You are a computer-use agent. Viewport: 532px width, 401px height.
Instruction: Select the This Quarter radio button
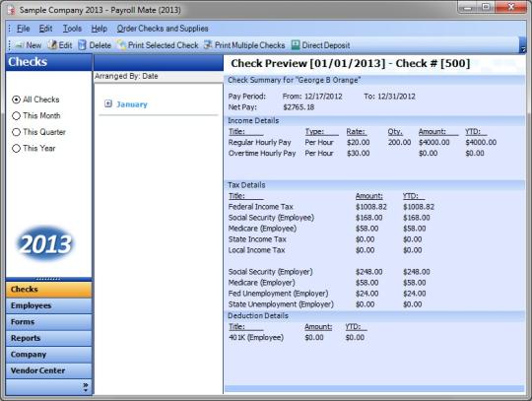click(x=16, y=132)
